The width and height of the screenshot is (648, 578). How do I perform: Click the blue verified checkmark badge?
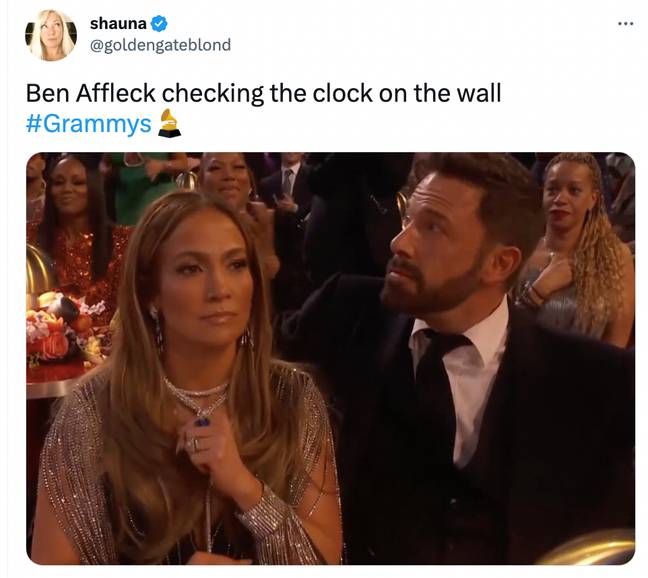[x=158, y=24]
